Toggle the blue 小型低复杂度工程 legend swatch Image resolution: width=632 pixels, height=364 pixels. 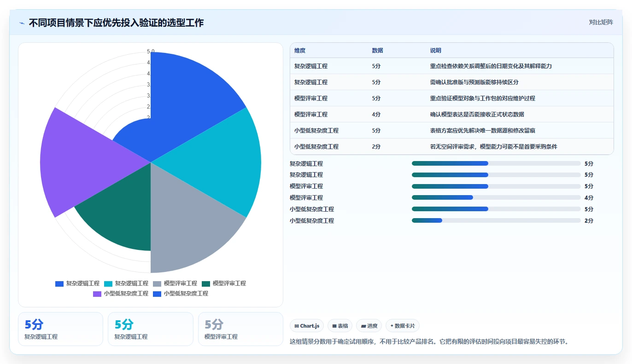pyautogui.click(x=157, y=294)
